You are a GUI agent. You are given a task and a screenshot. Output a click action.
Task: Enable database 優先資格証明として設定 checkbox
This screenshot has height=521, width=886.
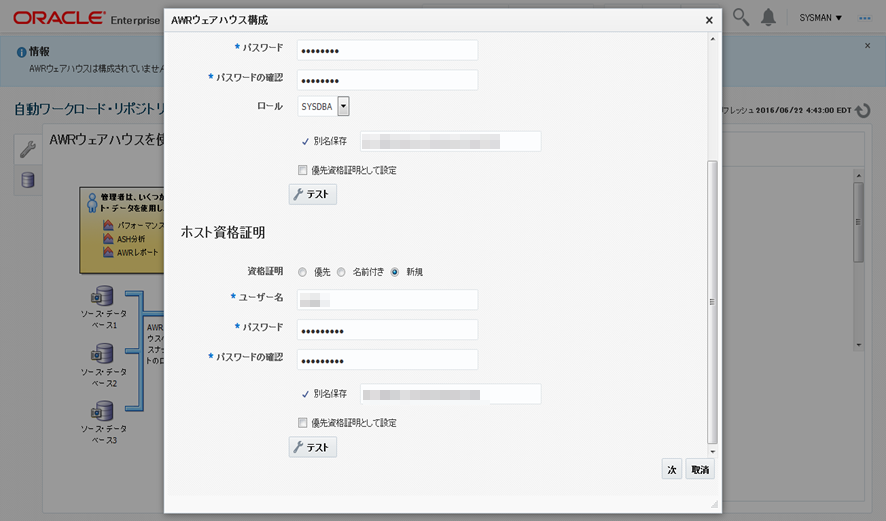[303, 170]
